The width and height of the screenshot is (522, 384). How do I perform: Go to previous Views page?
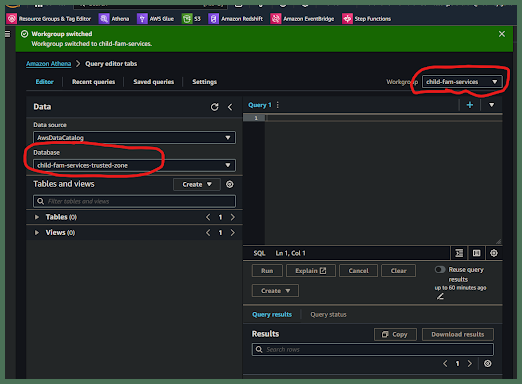pos(208,233)
